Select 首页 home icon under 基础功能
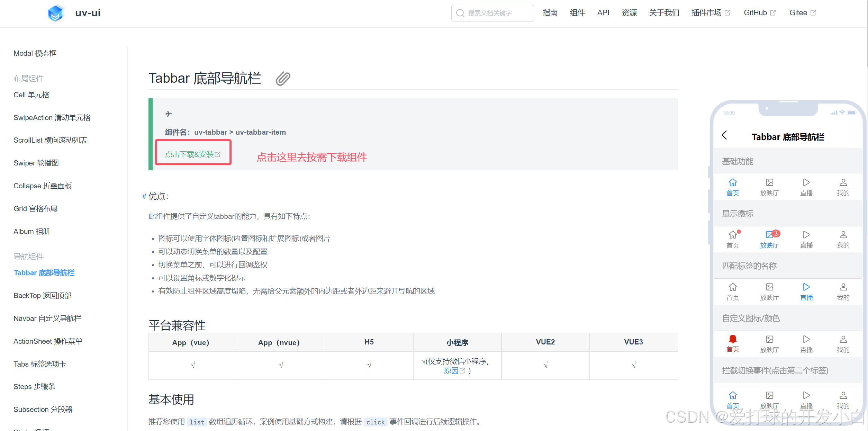The width and height of the screenshot is (868, 431). tap(733, 182)
